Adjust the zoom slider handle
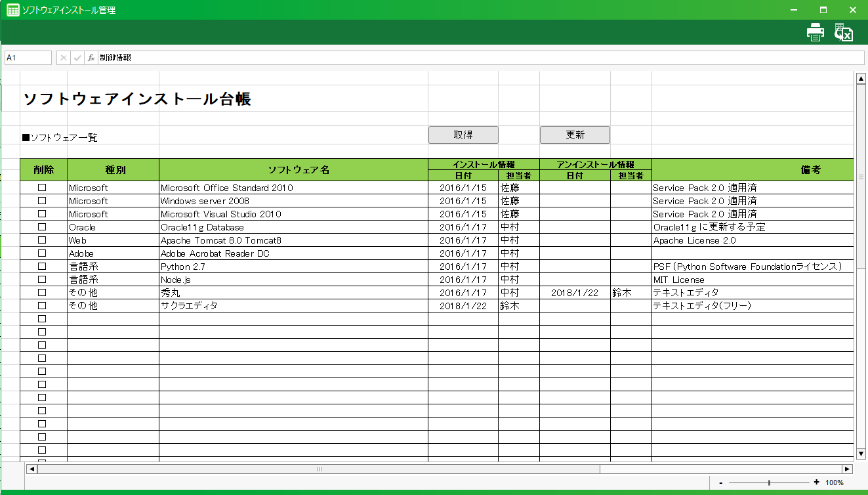 click(x=769, y=483)
